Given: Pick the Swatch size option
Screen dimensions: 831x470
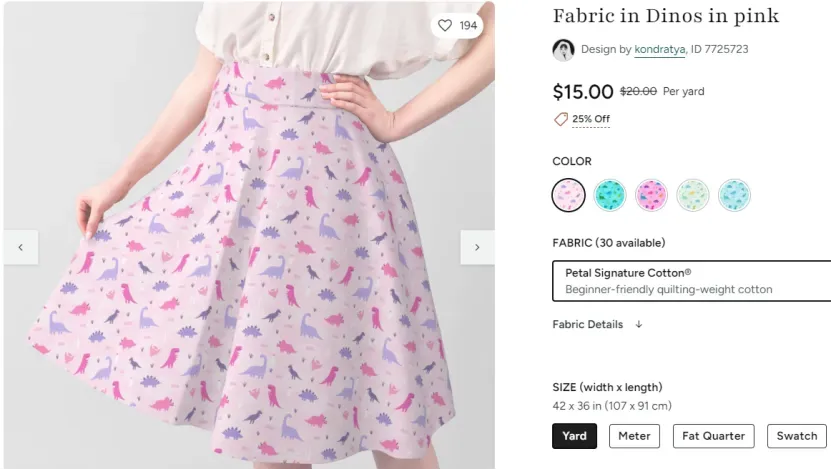Looking at the screenshot, I should click(797, 436).
